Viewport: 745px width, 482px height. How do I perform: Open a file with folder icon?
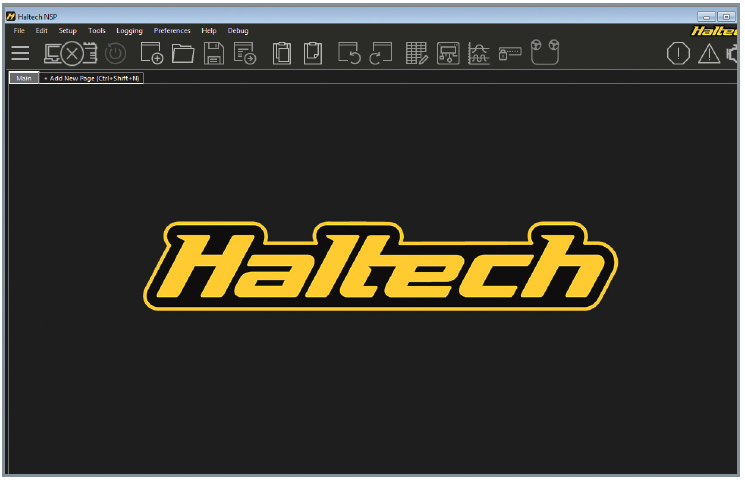[183, 53]
